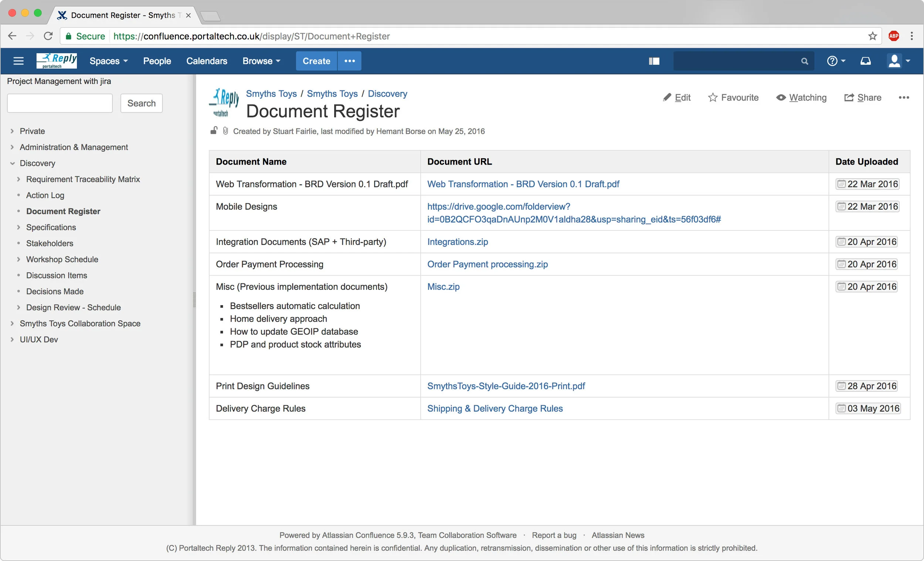The width and height of the screenshot is (924, 561).
Task: Click the Create button
Action: pyautogui.click(x=316, y=61)
